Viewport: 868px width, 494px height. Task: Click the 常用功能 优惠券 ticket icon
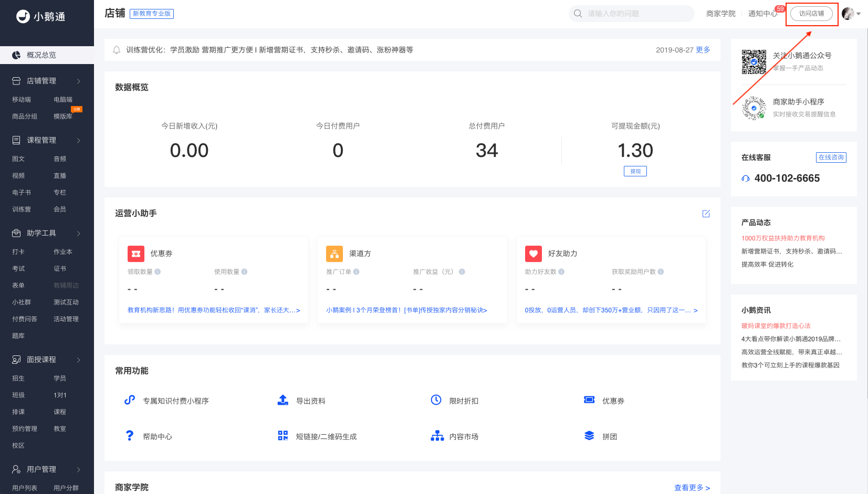tap(589, 400)
